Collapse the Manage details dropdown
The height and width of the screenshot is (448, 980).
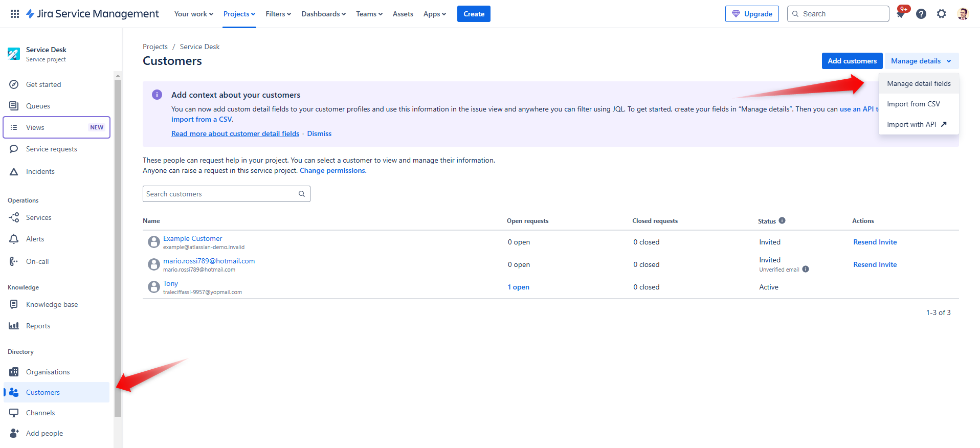click(922, 61)
